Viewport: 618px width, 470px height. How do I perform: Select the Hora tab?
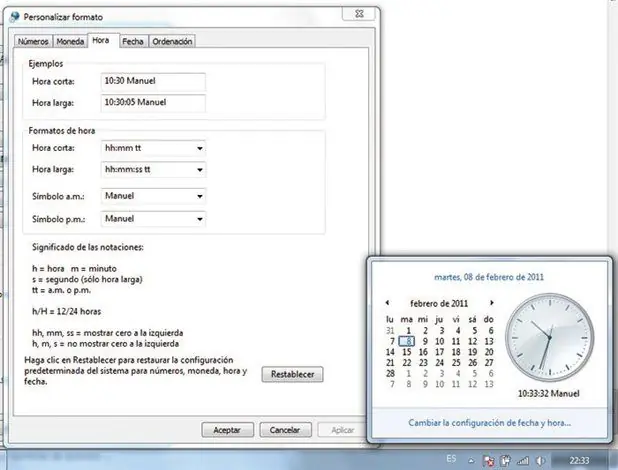pos(101,40)
